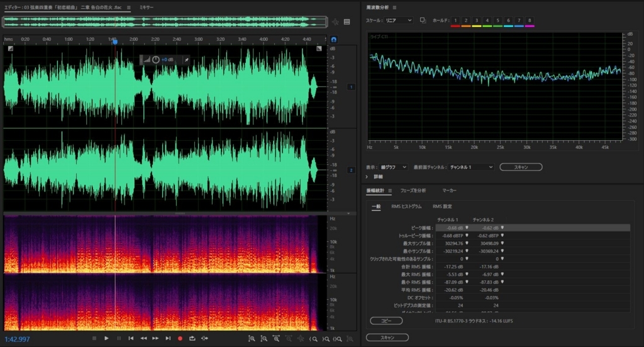644x347 pixels.
Task: Click the Stop button in transport
Action: tap(94, 338)
